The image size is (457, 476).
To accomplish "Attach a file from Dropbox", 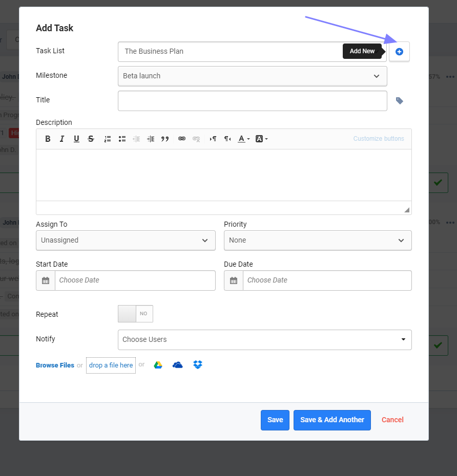I will point(198,364).
